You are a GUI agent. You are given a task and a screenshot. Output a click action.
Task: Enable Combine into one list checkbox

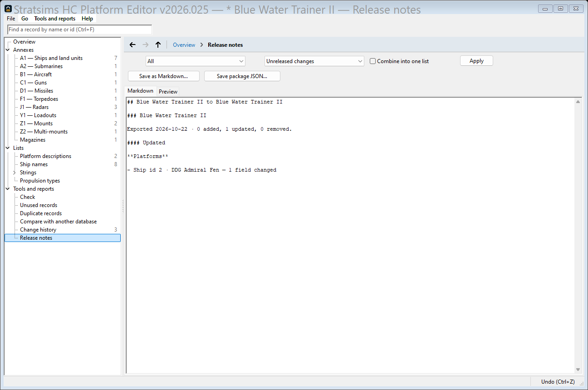pyautogui.click(x=373, y=61)
